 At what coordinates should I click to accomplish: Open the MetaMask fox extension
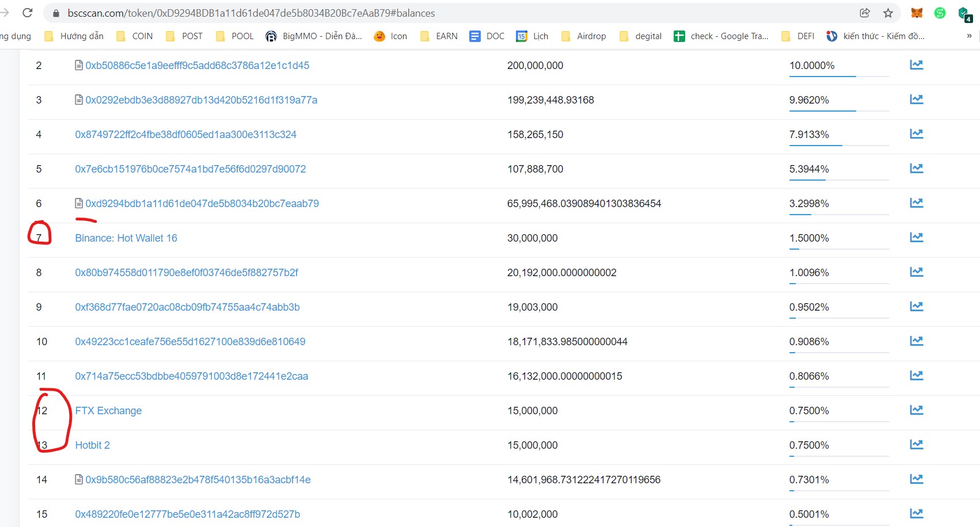[917, 13]
